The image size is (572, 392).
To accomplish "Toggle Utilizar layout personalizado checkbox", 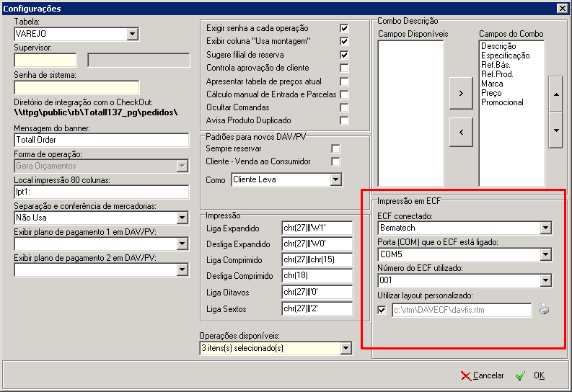I will click(382, 310).
